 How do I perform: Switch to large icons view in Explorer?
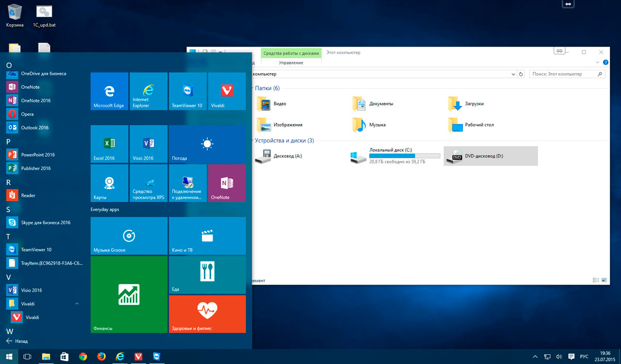click(x=605, y=280)
